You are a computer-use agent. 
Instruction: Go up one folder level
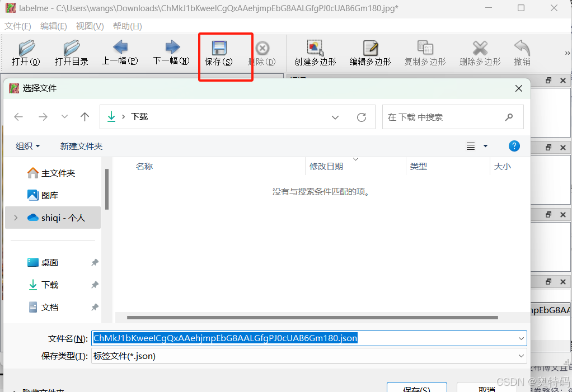click(x=85, y=117)
